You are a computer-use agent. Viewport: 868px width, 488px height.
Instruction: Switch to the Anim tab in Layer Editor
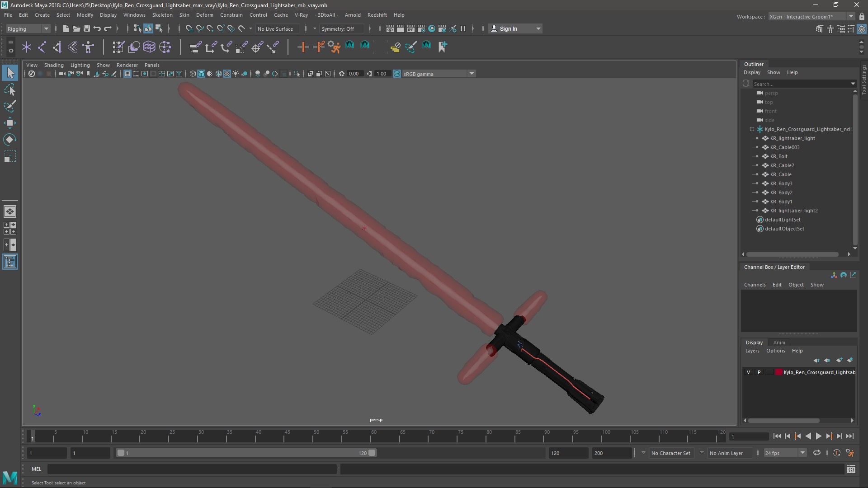click(x=779, y=343)
